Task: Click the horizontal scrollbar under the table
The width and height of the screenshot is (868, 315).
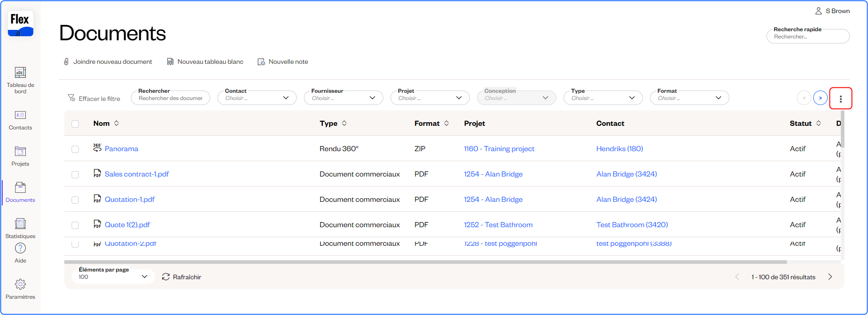Action: point(425,262)
